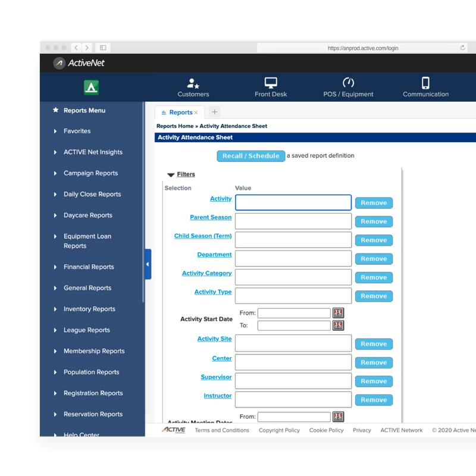
Task: Select Reports Menu in the sidebar
Action: click(85, 110)
